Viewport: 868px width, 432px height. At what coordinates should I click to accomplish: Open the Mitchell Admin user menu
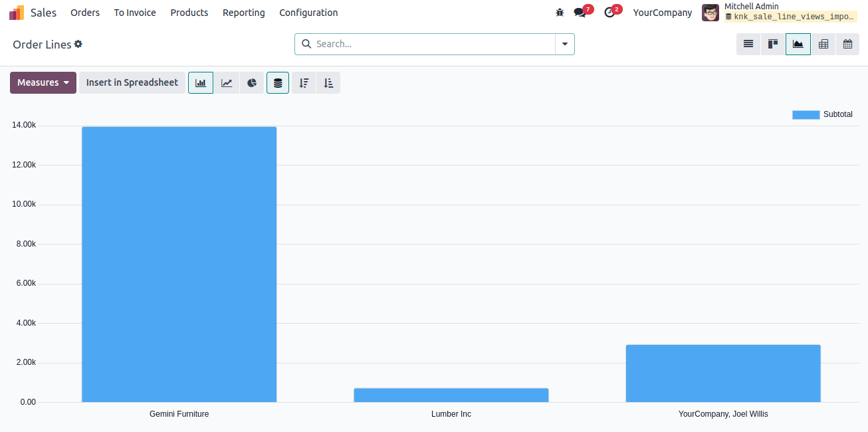click(x=780, y=13)
